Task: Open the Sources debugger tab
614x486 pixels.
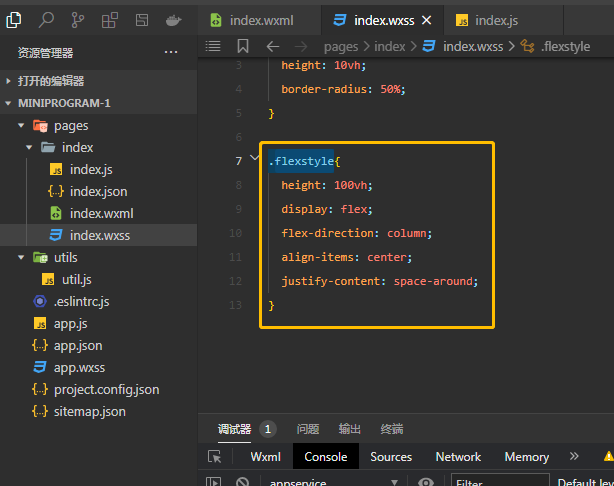Action: [x=391, y=457]
